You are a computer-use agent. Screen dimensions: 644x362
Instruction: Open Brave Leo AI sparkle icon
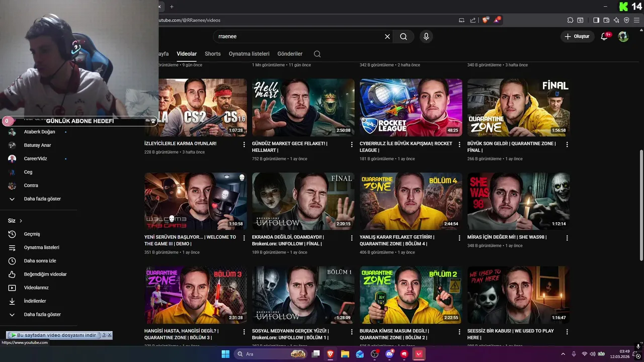tap(616, 20)
